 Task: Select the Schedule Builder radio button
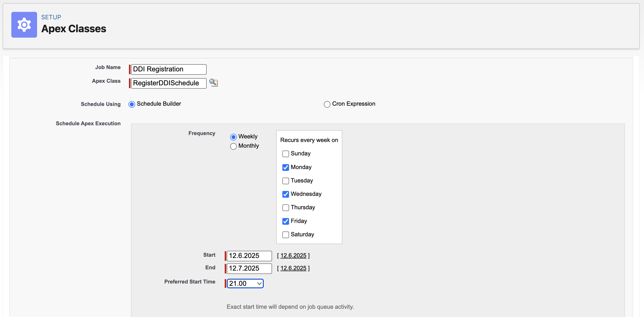[x=132, y=104]
